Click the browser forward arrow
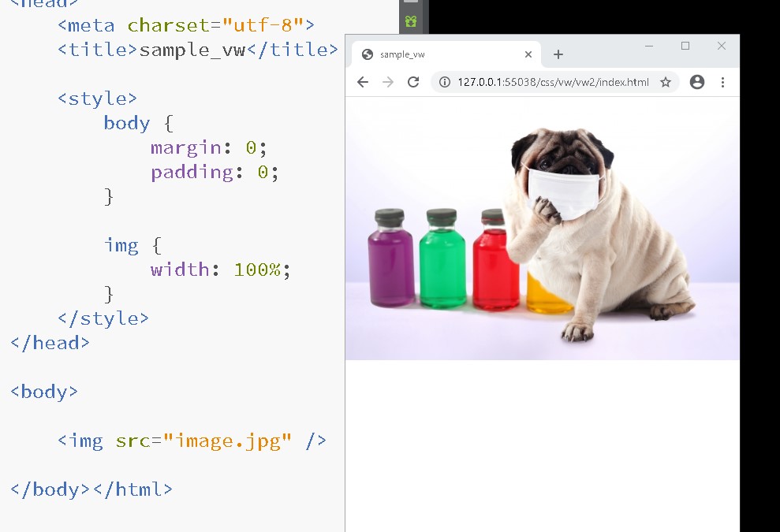This screenshot has width=780, height=532. [387, 82]
